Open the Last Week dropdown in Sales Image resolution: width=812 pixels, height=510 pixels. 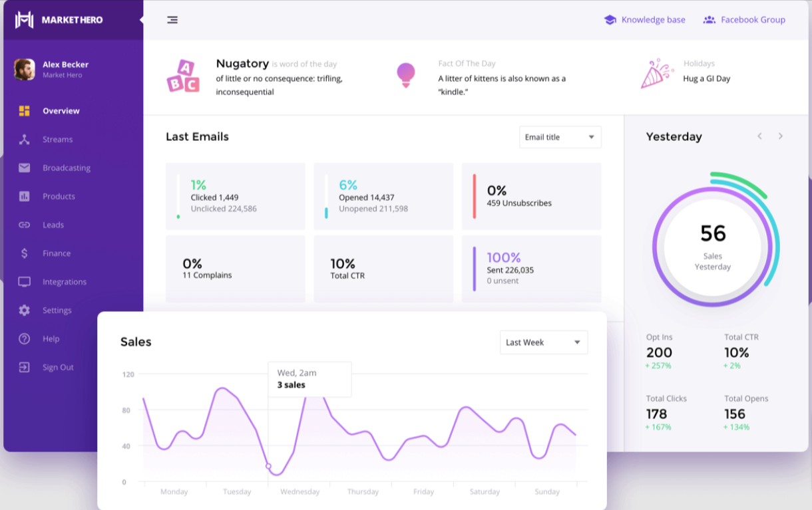[x=544, y=342]
